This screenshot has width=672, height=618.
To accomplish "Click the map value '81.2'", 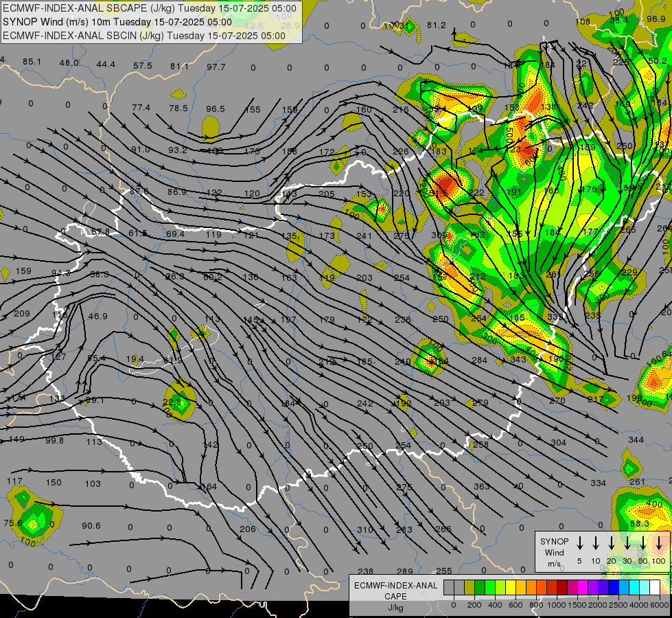I will pos(437,25).
